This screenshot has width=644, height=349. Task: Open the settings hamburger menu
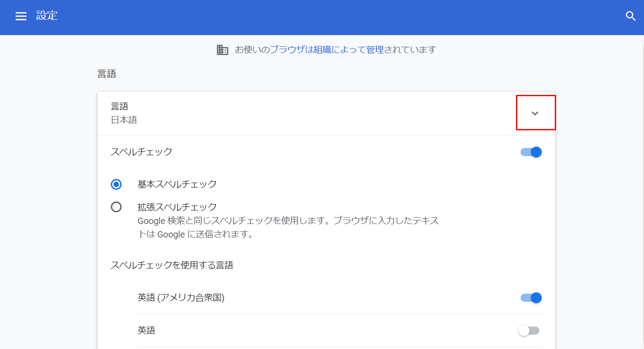[x=21, y=16]
